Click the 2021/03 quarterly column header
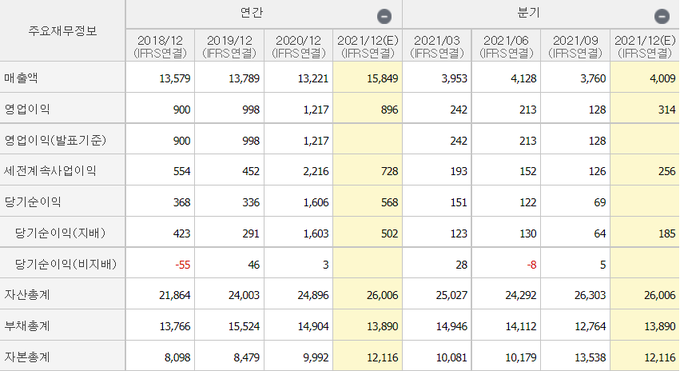The width and height of the screenshot is (680, 371). tap(437, 46)
